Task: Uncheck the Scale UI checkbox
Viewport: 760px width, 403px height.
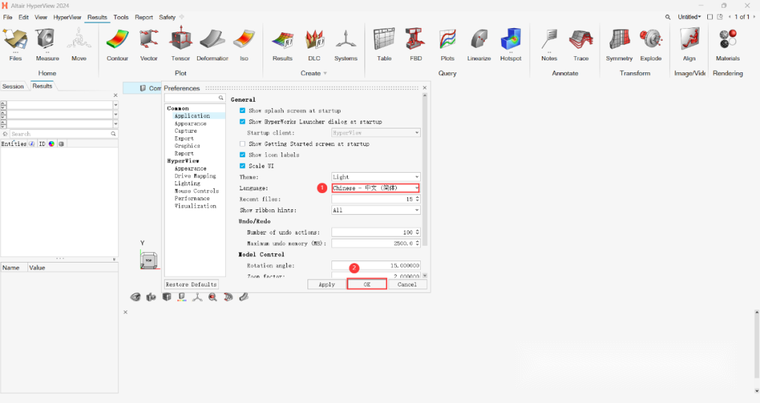Action: pos(242,166)
